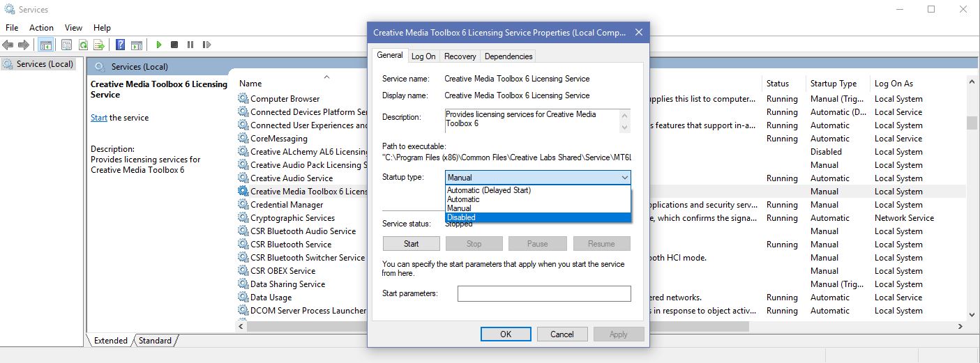
Task: Switch to the General tab
Action: [390, 55]
